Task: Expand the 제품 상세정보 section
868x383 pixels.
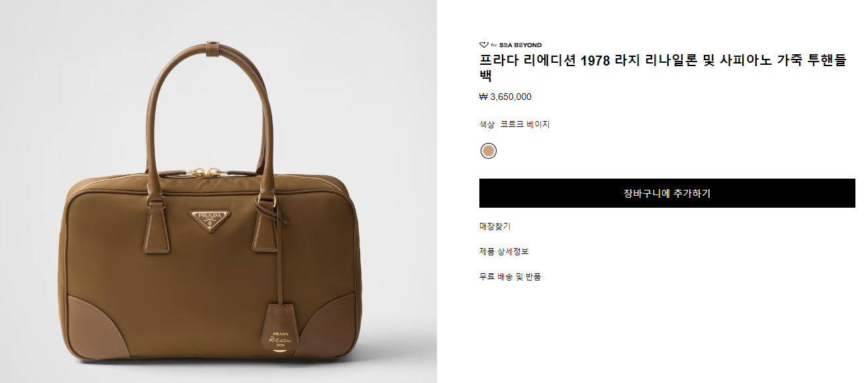Action: point(504,251)
